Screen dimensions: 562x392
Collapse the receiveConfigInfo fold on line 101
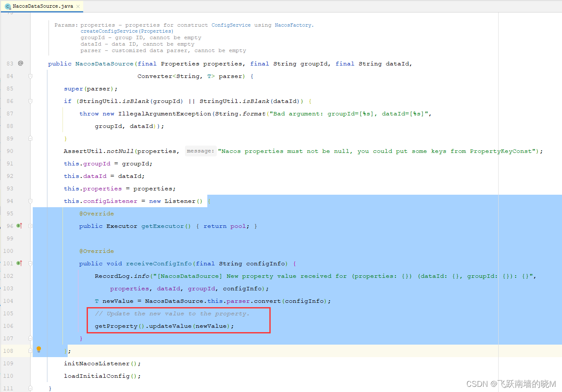tap(31, 263)
